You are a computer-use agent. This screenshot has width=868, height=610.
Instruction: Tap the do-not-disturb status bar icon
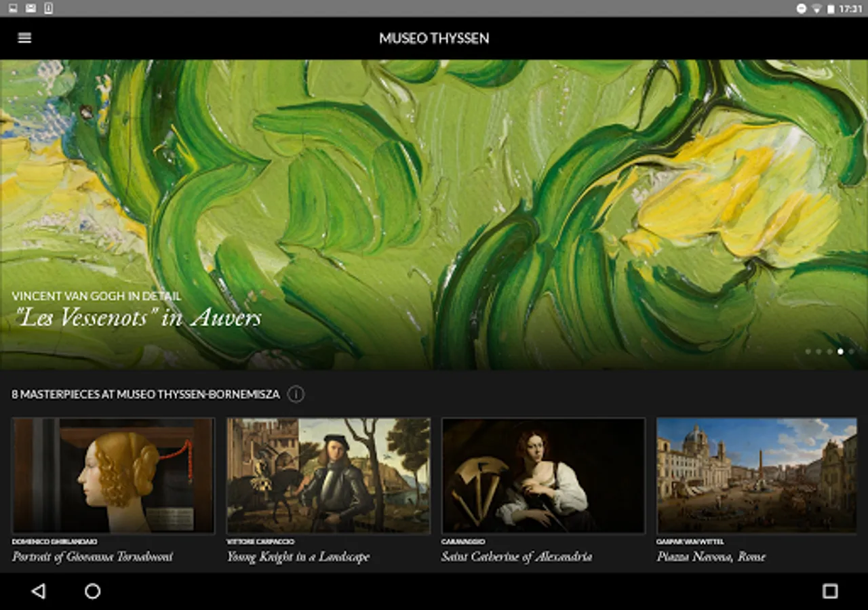tap(801, 9)
